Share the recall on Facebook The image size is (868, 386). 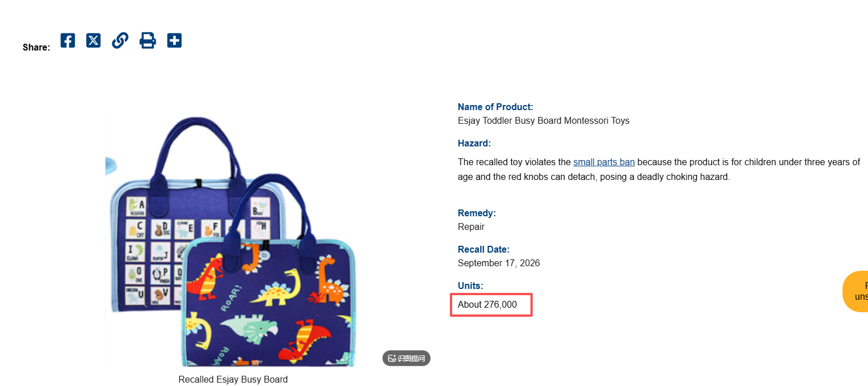(x=68, y=41)
